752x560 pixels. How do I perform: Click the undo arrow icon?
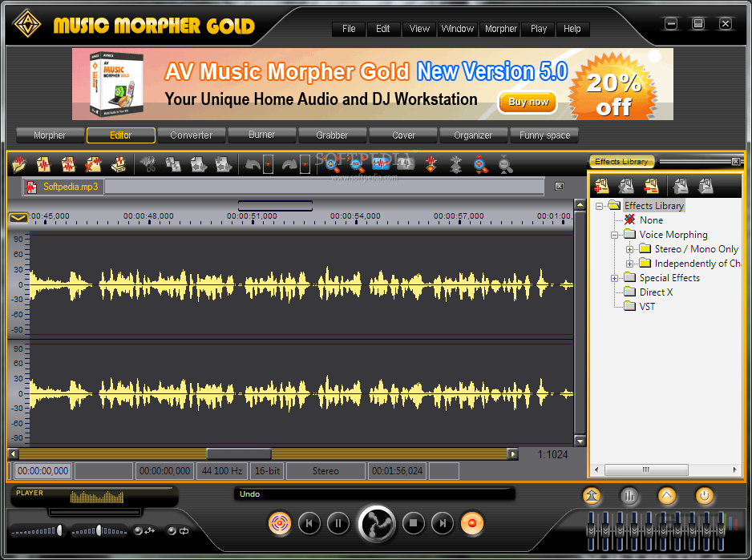click(253, 164)
